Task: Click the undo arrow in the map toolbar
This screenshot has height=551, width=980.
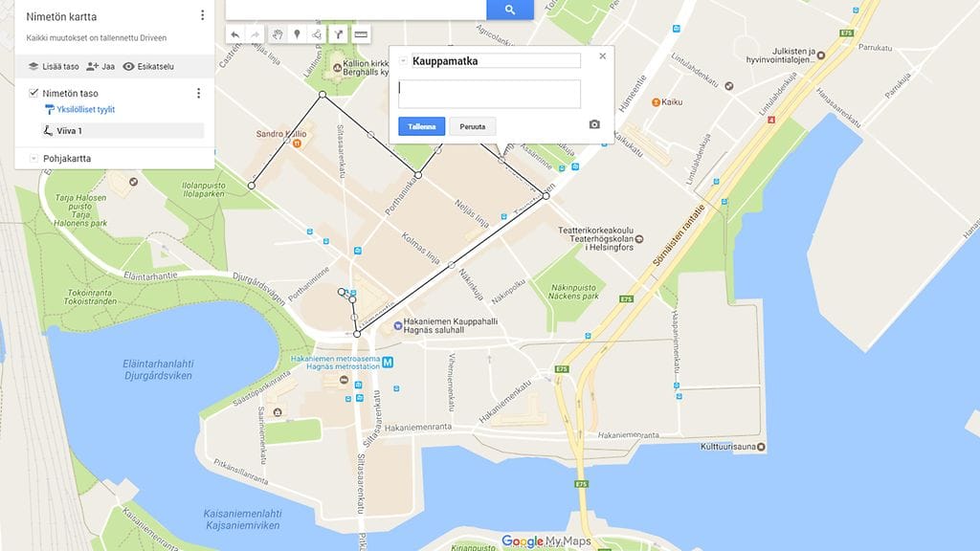Action: click(235, 35)
